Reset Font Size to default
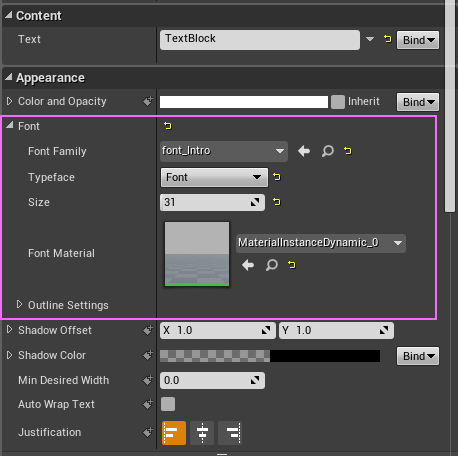This screenshot has height=456, width=458. point(277,202)
